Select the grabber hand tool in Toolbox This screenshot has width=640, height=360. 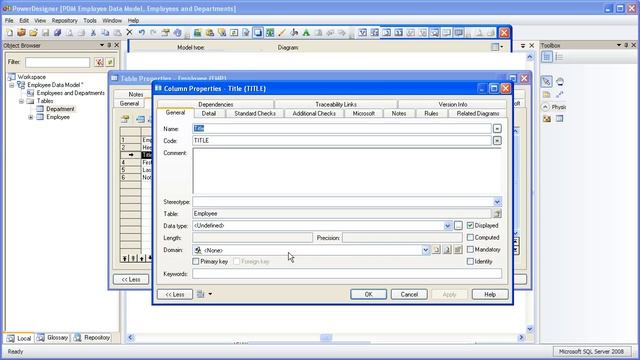[x=560, y=82]
